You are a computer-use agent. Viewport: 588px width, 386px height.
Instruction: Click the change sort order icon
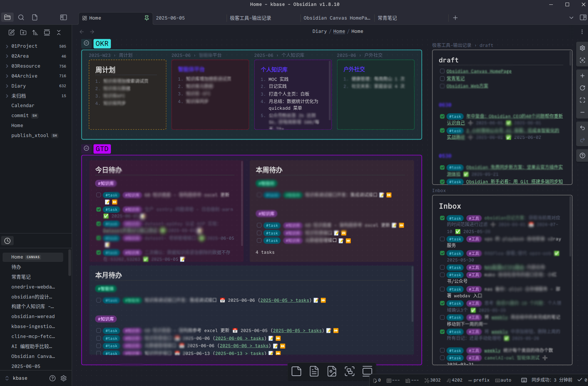click(x=35, y=33)
